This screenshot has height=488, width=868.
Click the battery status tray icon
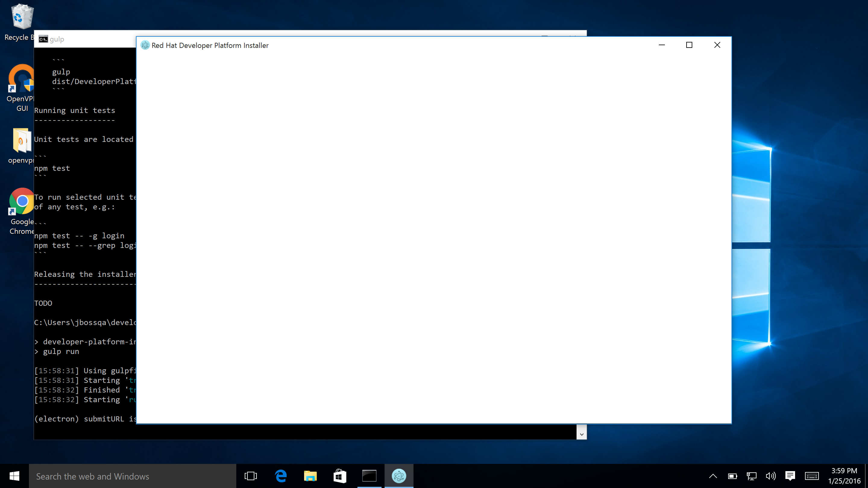[x=732, y=476]
